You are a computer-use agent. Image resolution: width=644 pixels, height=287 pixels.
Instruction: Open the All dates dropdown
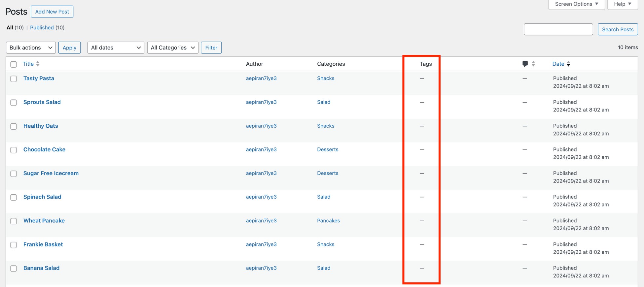[x=116, y=48]
